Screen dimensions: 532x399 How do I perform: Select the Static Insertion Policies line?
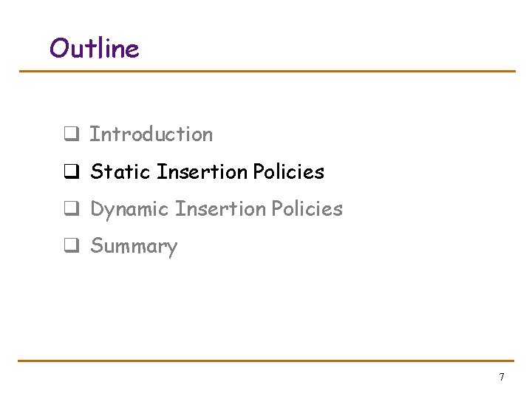tap(207, 172)
